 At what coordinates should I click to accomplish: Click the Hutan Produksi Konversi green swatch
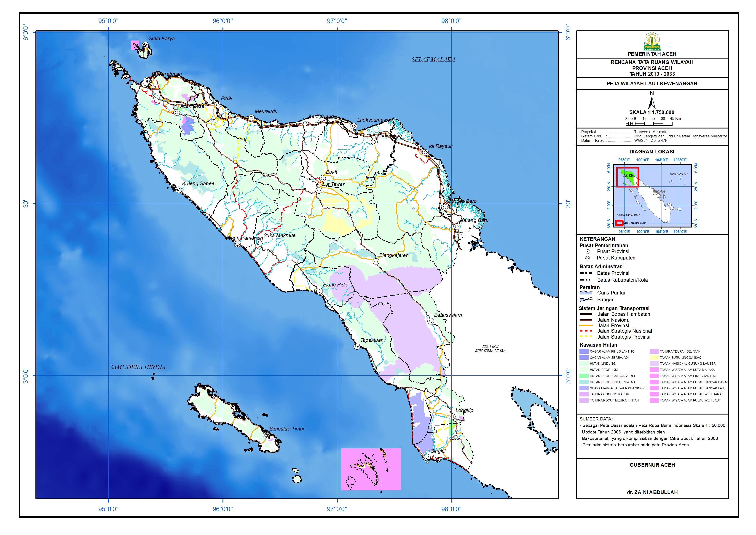(584, 376)
